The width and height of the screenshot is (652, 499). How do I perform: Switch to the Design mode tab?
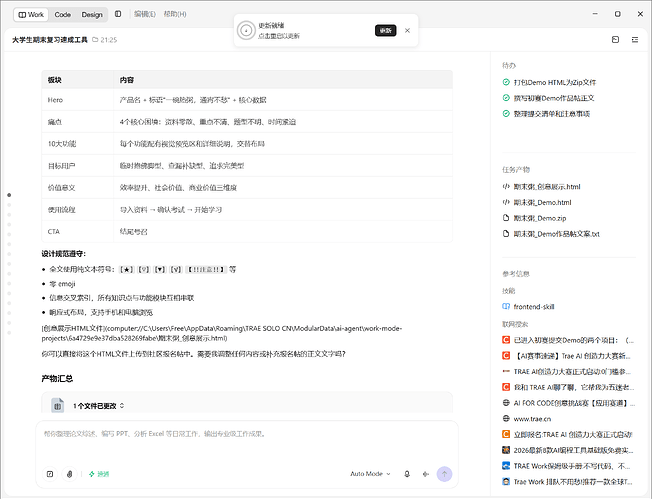click(x=92, y=15)
